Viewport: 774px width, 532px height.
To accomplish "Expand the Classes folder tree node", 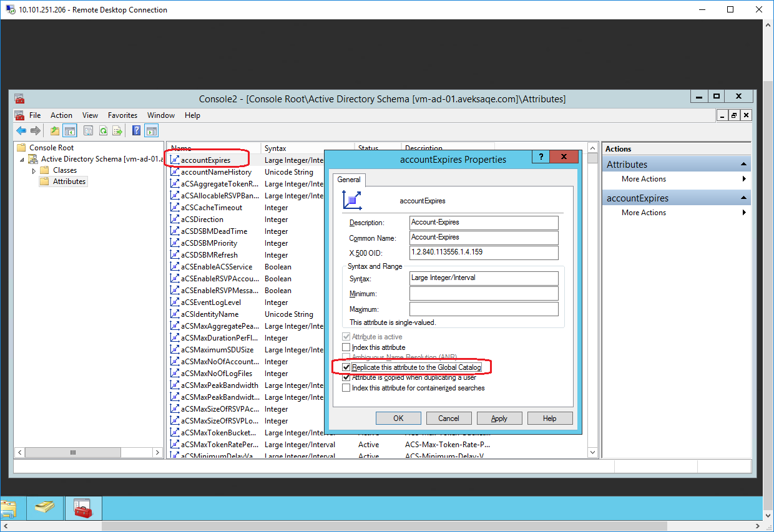I will [x=34, y=170].
